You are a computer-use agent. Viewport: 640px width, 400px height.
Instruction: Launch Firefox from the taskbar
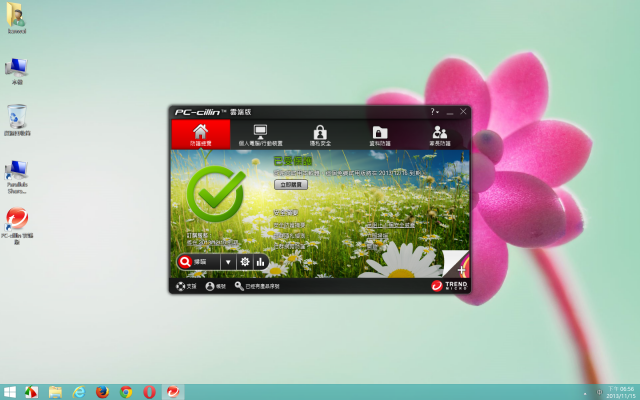pos(102,392)
